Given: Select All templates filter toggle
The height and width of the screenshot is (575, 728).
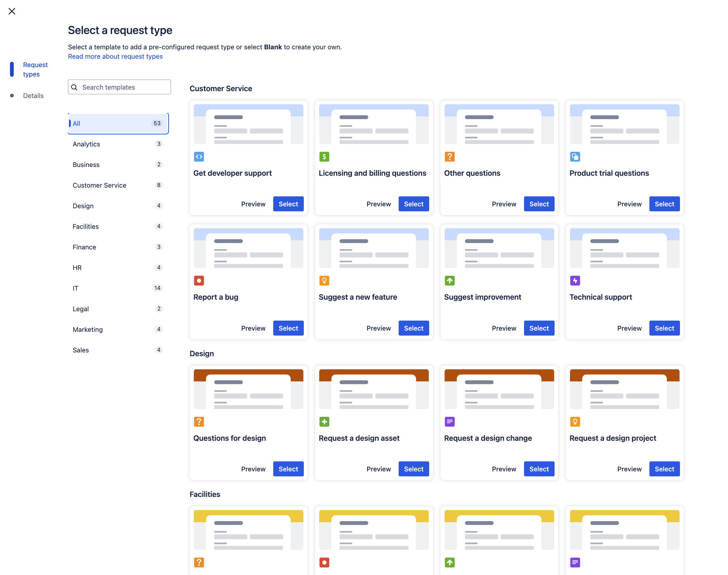Looking at the screenshot, I should point(118,122).
